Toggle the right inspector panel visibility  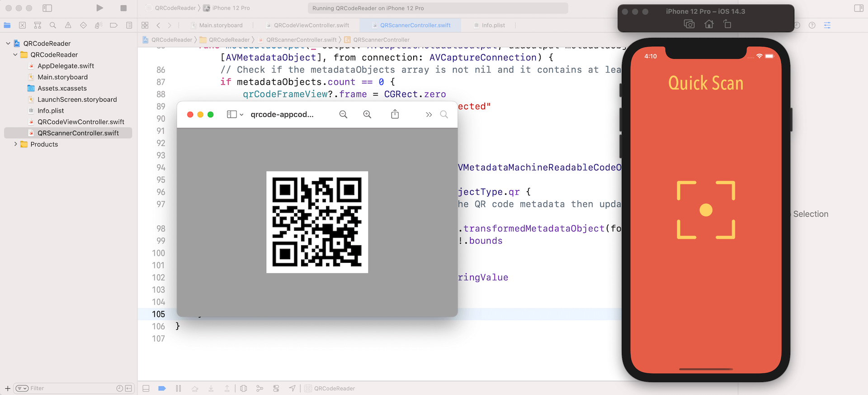pos(859,8)
